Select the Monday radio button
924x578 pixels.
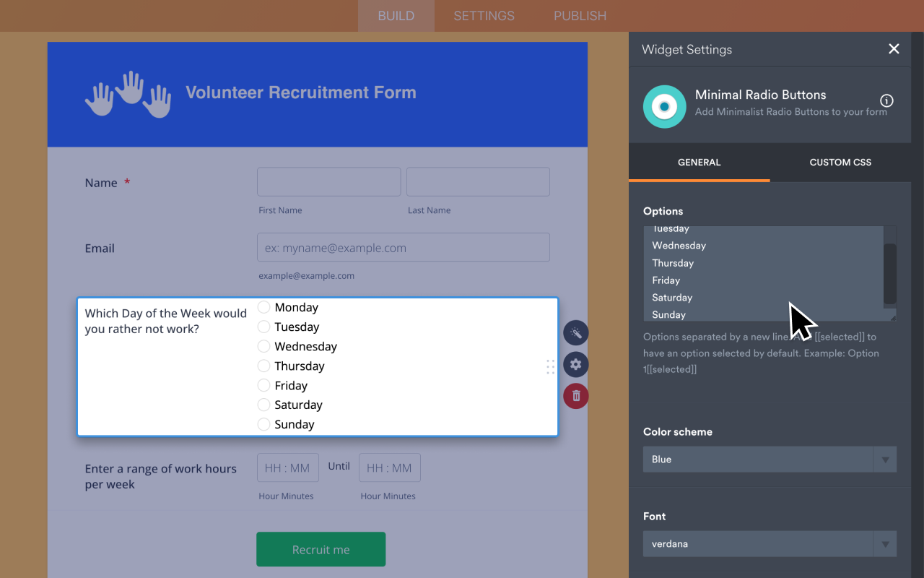point(263,306)
